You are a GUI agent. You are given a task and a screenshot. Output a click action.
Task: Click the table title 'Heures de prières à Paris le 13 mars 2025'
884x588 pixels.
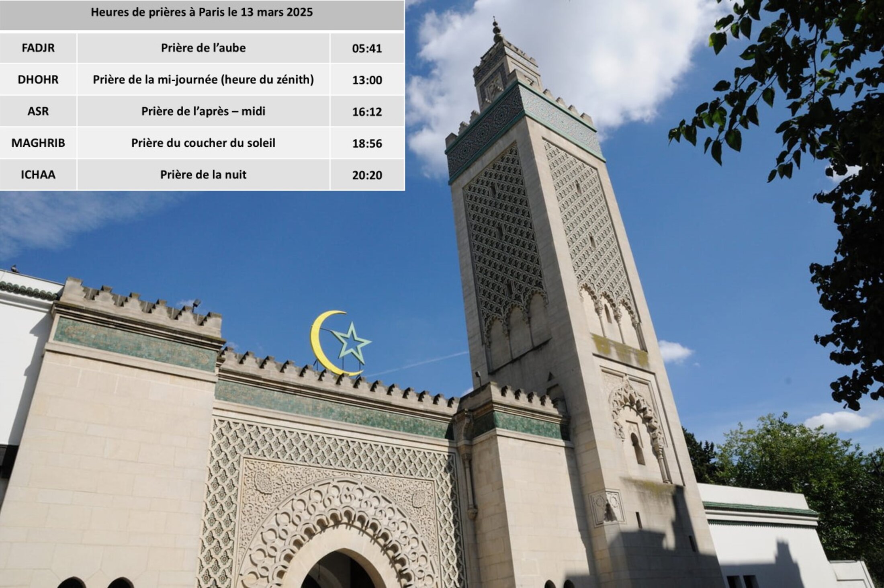coord(202,12)
